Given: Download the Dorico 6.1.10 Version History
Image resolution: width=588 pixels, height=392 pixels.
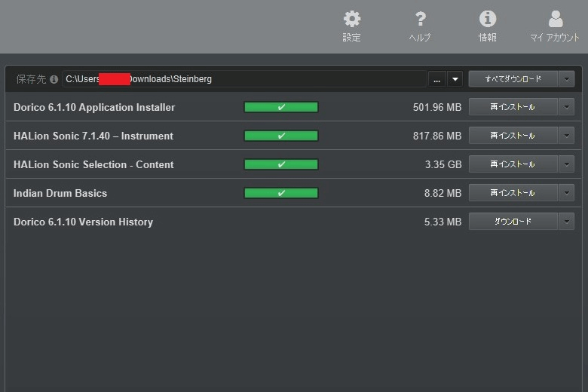Looking at the screenshot, I should (513, 222).
